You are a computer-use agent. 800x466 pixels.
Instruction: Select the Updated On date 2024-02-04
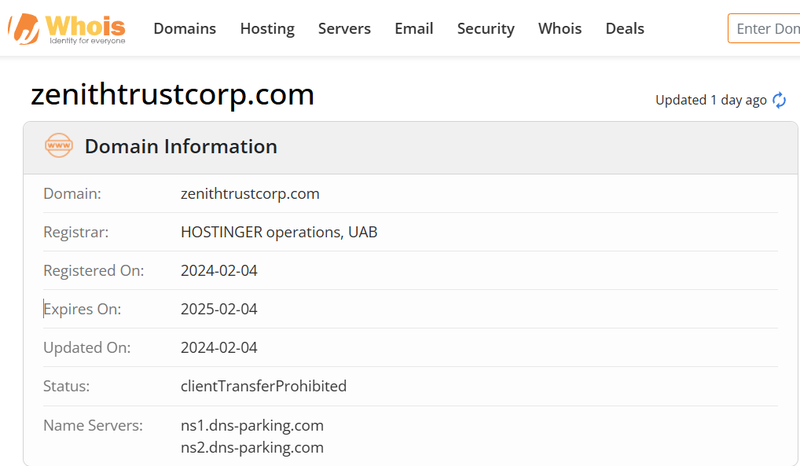click(219, 348)
